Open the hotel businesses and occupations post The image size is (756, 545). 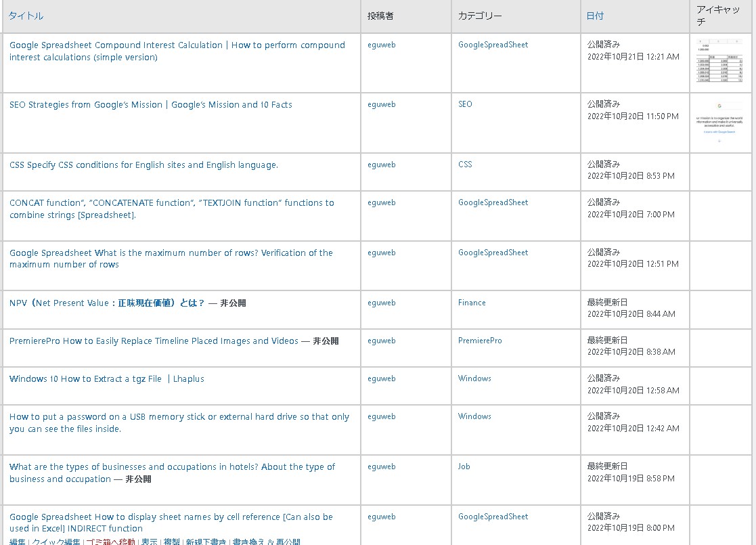point(172,473)
